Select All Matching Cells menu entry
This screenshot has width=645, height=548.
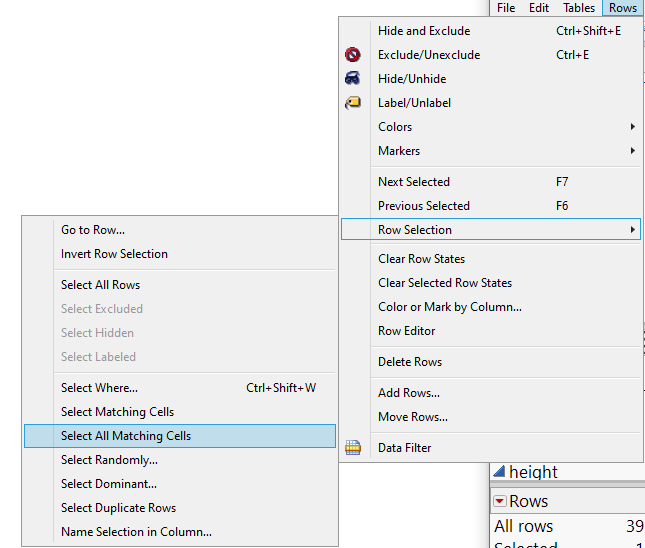[126, 436]
